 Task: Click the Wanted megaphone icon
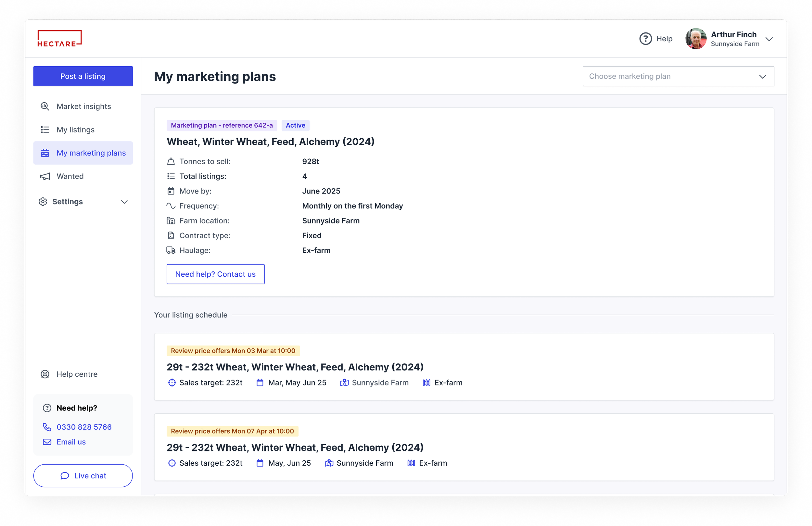[45, 176]
